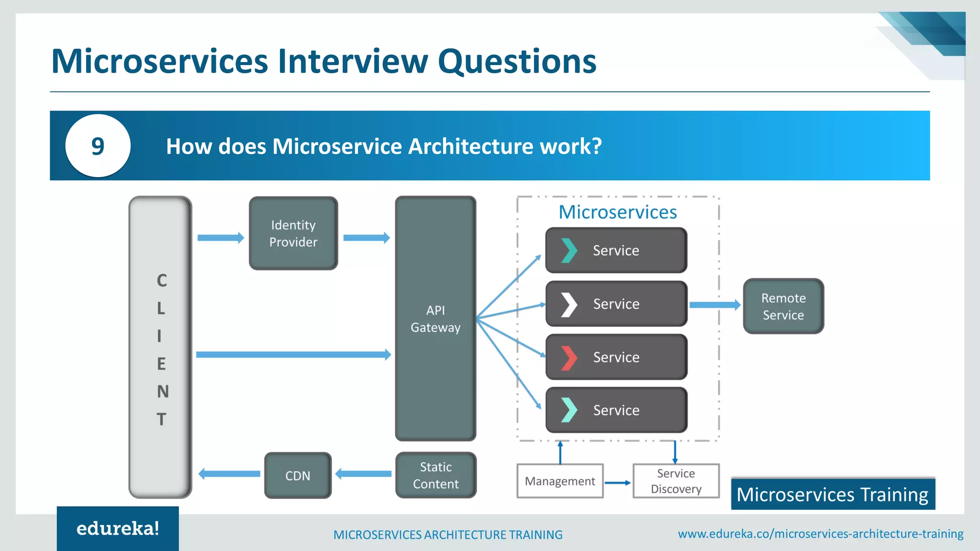Click arrow from Client to Identity Provider

pyautogui.click(x=220, y=238)
